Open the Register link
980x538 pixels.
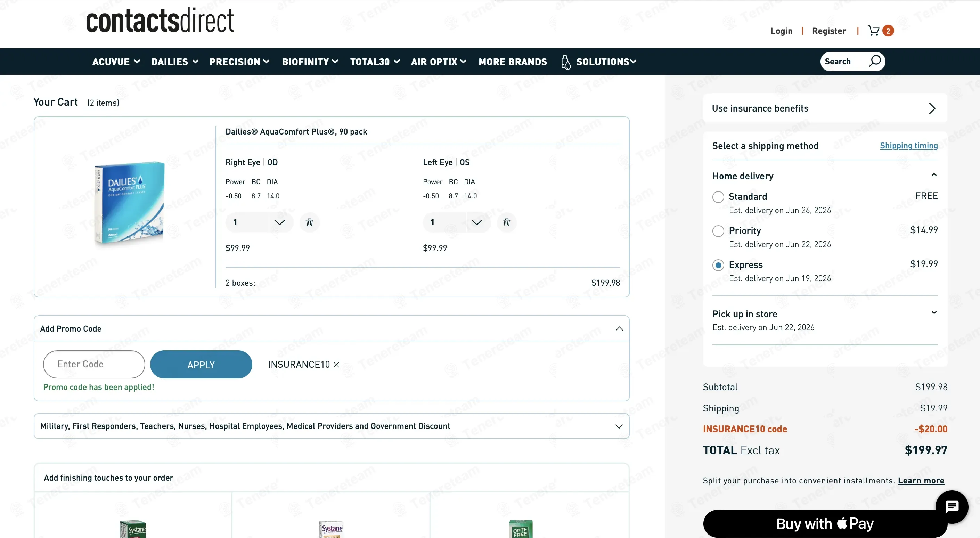(x=828, y=31)
